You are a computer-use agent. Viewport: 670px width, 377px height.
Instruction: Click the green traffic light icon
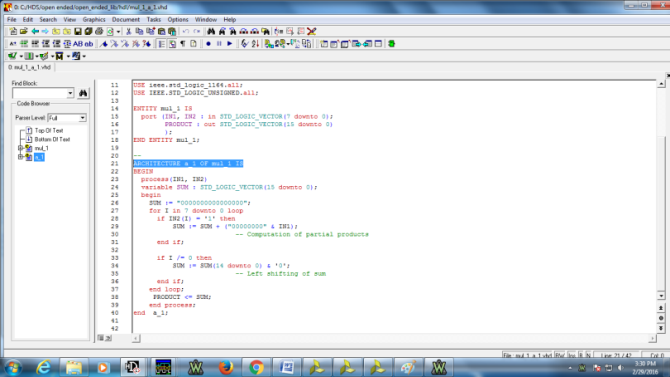(391, 44)
